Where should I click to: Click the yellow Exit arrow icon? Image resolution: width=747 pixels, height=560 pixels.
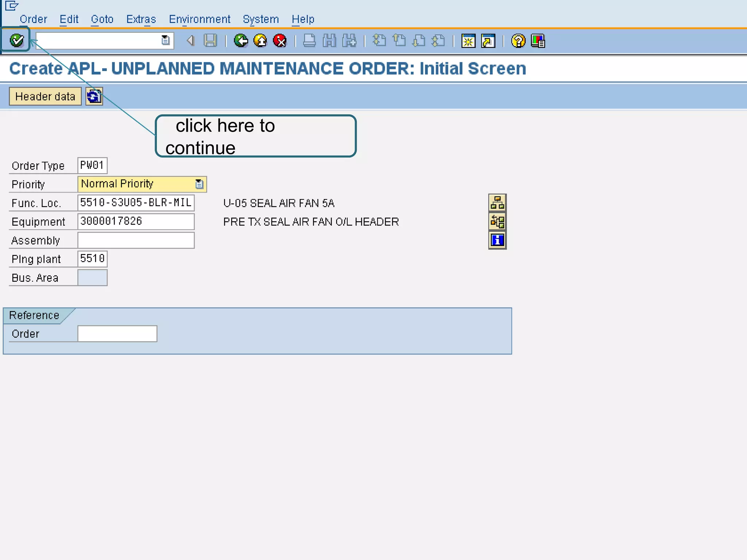point(260,40)
